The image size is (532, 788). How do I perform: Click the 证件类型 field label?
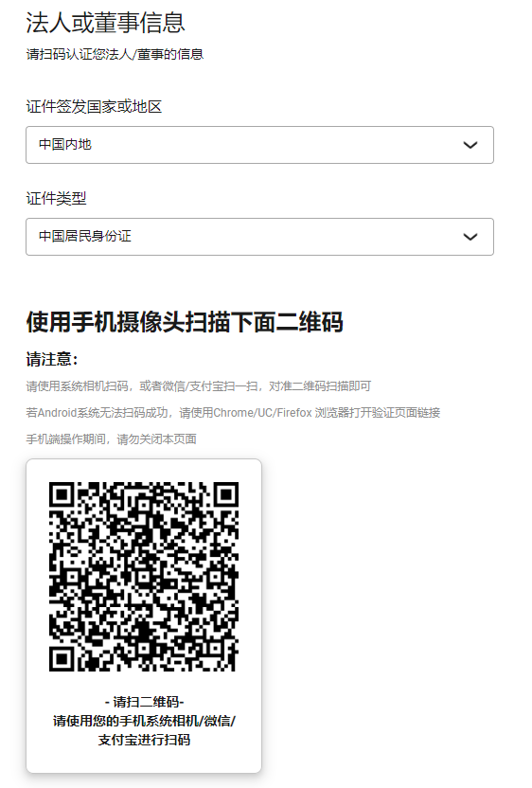[56, 199]
